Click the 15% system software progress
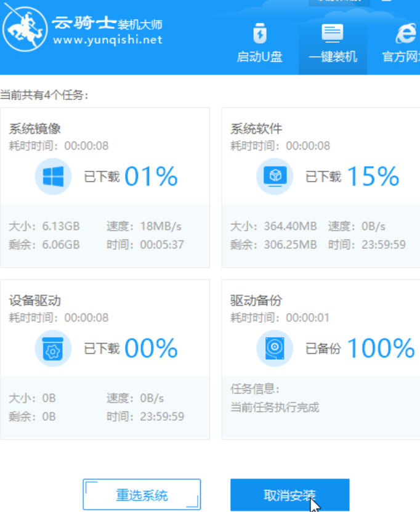This screenshot has height=512, width=420. point(373,177)
